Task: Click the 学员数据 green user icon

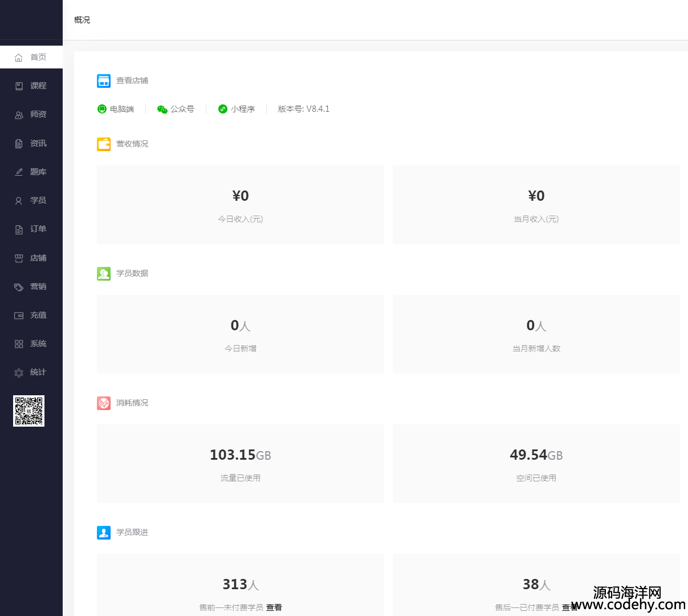Action: 103,274
